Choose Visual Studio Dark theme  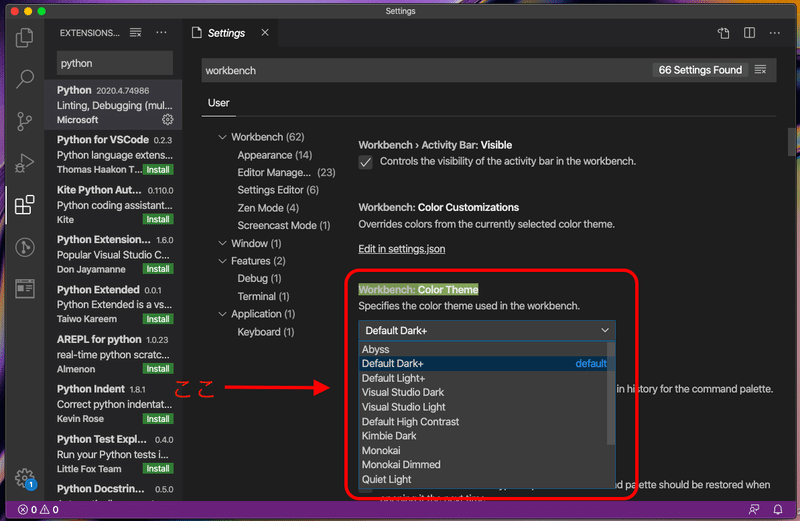(483, 392)
